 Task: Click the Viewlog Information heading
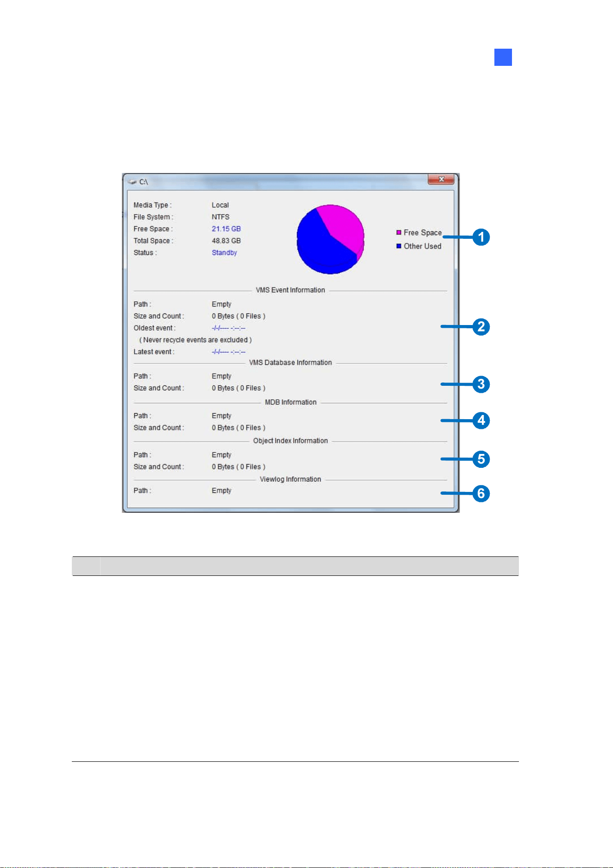click(291, 479)
